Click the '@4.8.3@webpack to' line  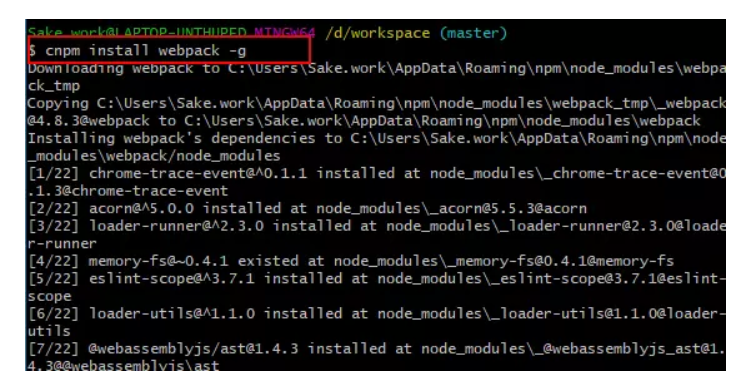coord(364,121)
